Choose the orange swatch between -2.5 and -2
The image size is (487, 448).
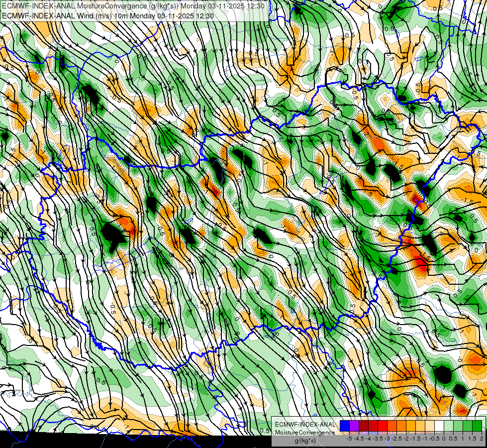click(401, 426)
